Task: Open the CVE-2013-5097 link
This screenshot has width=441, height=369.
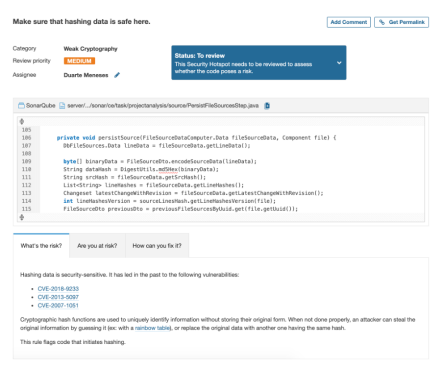Action: (x=58, y=297)
